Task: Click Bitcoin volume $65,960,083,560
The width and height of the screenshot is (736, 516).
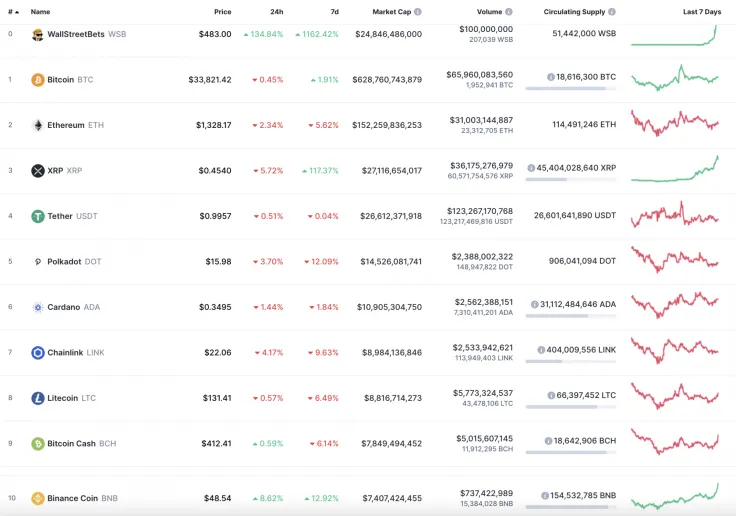Action: click(x=480, y=75)
